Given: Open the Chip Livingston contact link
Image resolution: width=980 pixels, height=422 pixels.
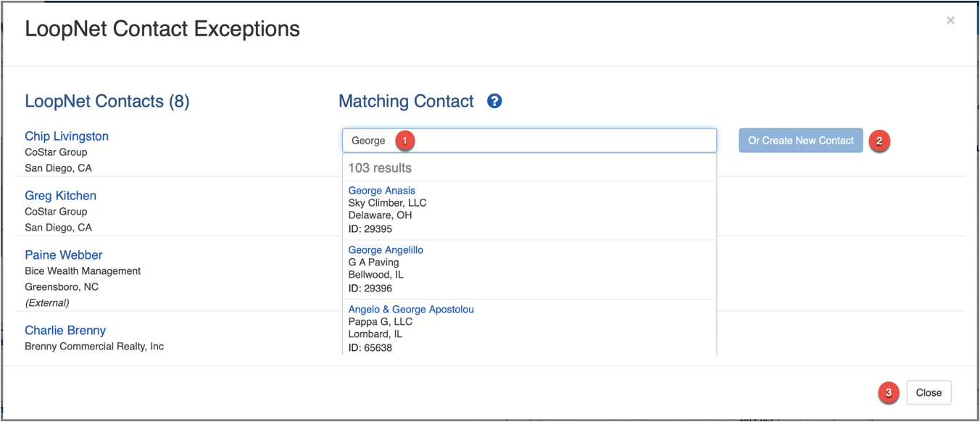Looking at the screenshot, I should pyautogui.click(x=67, y=136).
